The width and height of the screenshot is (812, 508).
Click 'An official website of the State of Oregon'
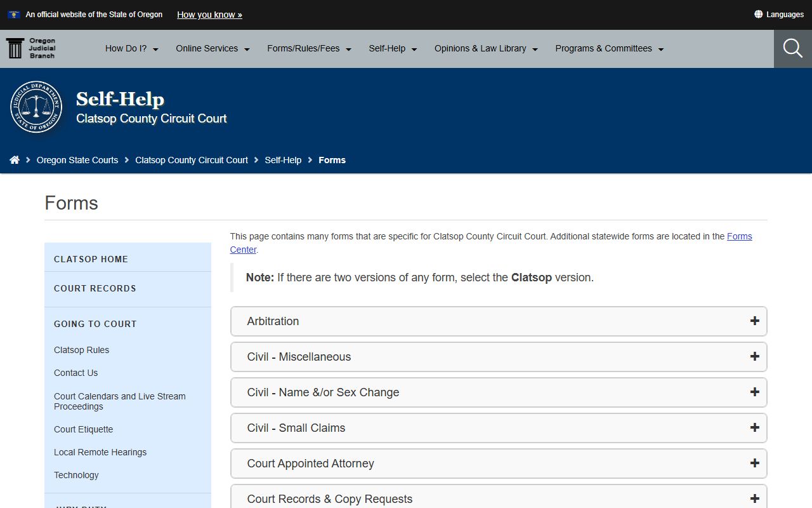[94, 15]
